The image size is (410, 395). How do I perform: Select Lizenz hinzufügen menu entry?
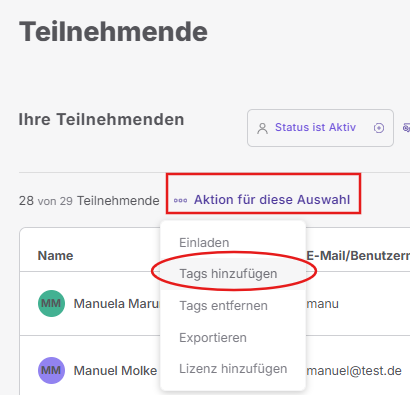coord(233,369)
